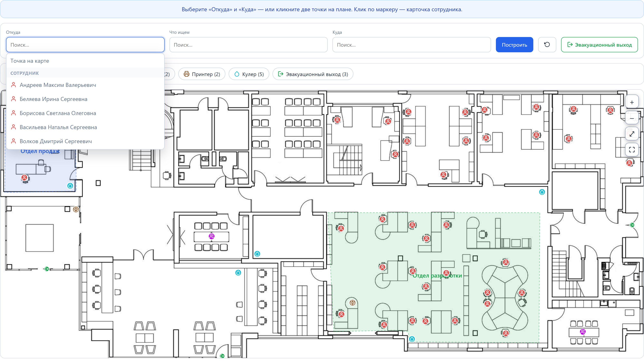Click the purple meeting room marker in center
Viewport: 644px width, 362px height.
click(212, 236)
